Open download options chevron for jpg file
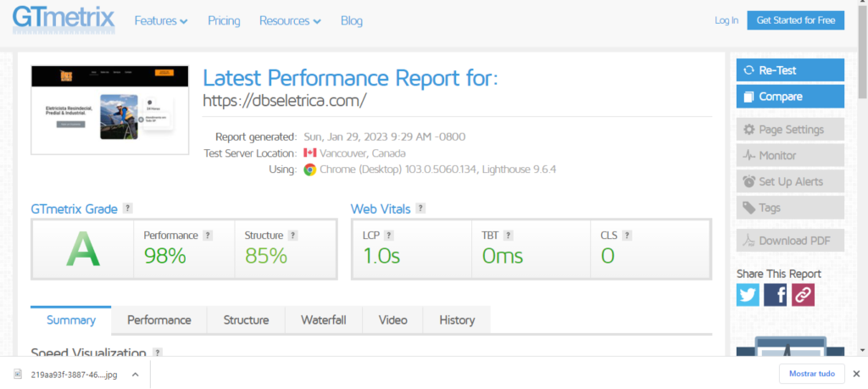 click(x=135, y=374)
